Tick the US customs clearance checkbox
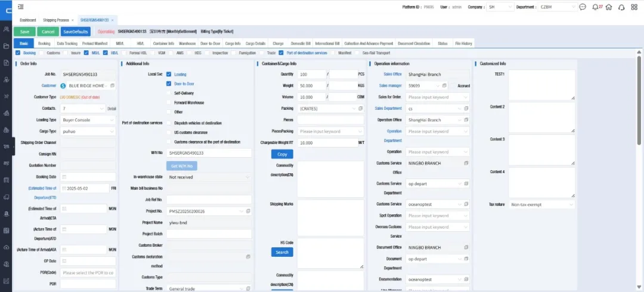 point(169,132)
